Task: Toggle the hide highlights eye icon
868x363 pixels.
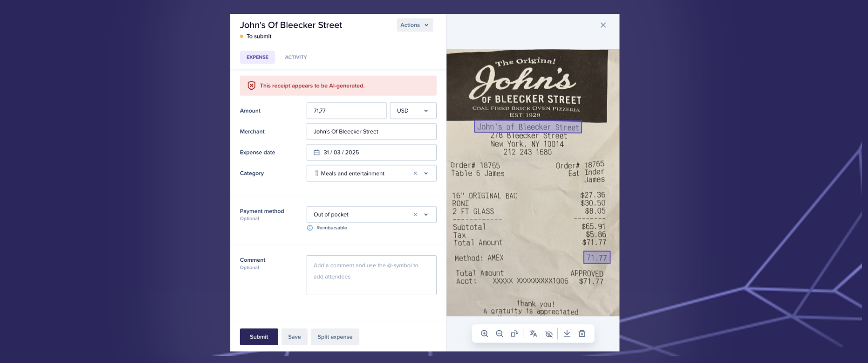Action: coord(549,334)
